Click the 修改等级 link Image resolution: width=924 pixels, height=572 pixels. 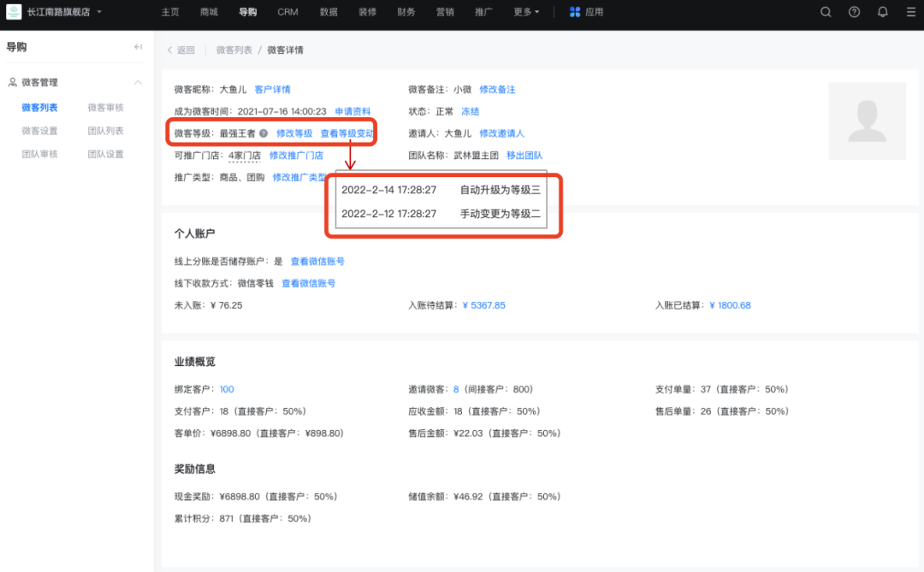pyautogui.click(x=294, y=133)
